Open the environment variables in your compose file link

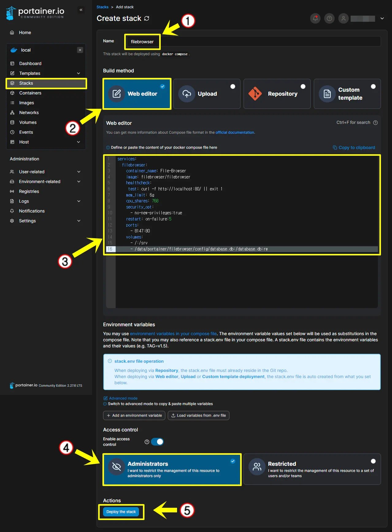[173, 334]
